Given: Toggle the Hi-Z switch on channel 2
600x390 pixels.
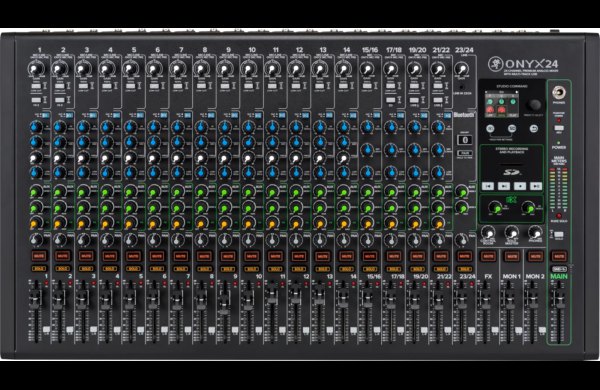Looking at the screenshot, I should point(60,100).
